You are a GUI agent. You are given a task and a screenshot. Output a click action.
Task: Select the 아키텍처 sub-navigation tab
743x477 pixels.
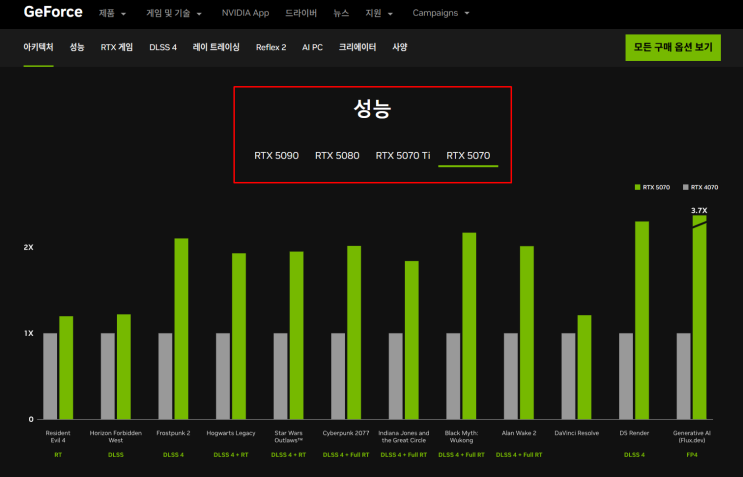coord(38,47)
